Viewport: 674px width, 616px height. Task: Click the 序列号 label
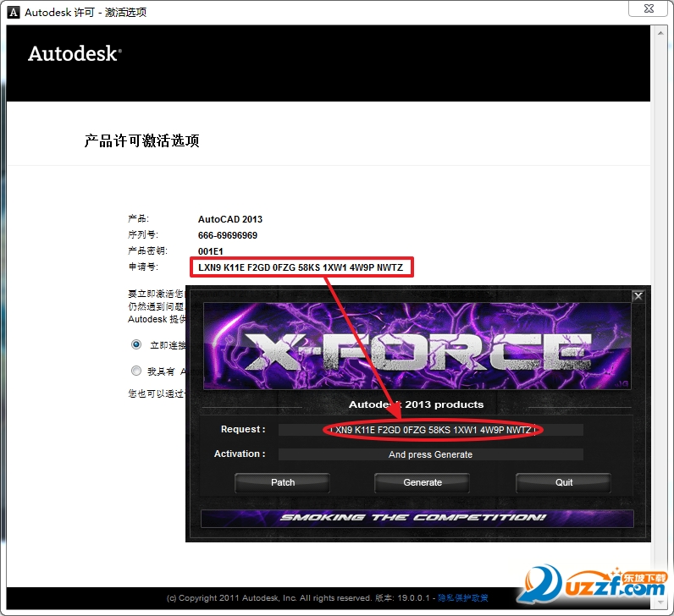[x=143, y=234]
